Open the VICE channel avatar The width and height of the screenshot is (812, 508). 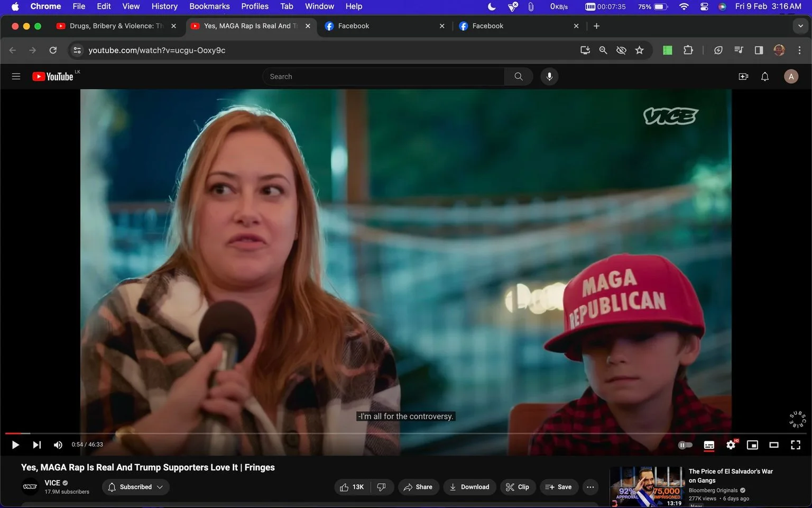pyautogui.click(x=30, y=487)
